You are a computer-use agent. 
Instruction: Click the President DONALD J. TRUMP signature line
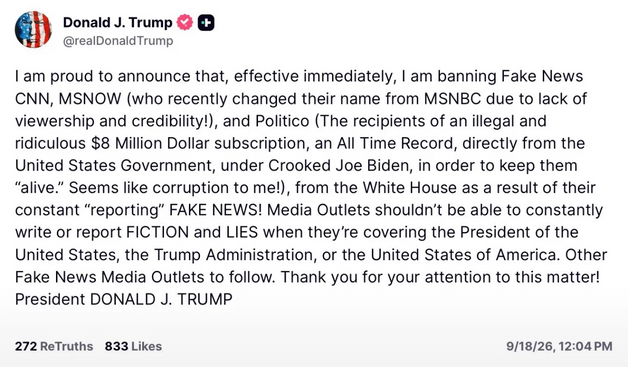click(x=124, y=299)
